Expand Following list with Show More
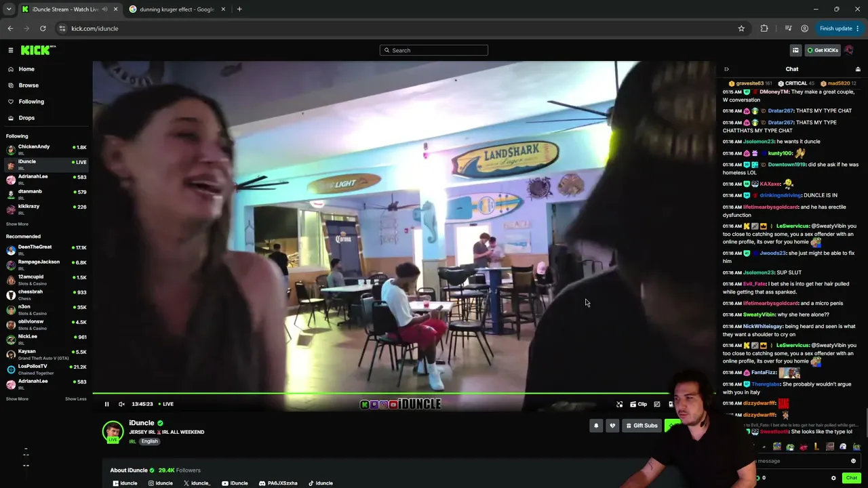This screenshot has height=488, width=868. tap(17, 224)
